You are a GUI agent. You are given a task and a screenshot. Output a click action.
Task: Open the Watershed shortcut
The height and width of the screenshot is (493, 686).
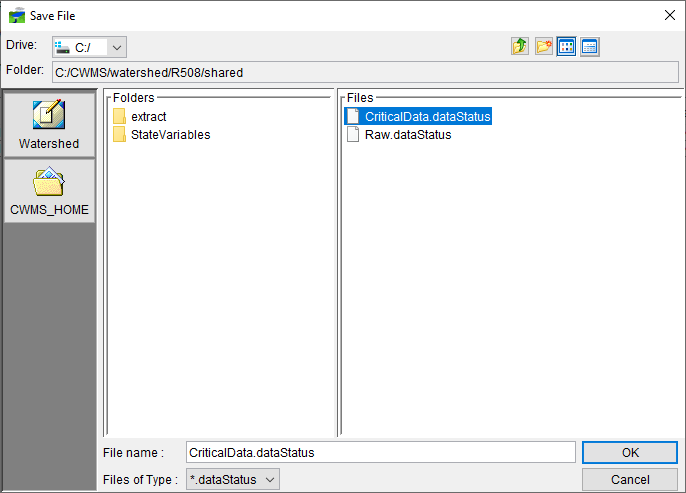coord(49,125)
